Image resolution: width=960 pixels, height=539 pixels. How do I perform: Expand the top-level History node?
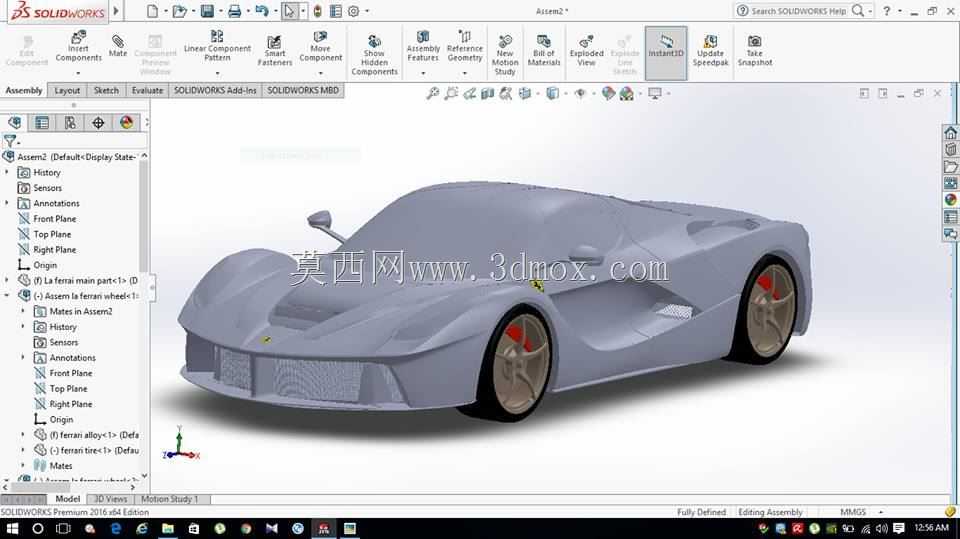tap(7, 173)
